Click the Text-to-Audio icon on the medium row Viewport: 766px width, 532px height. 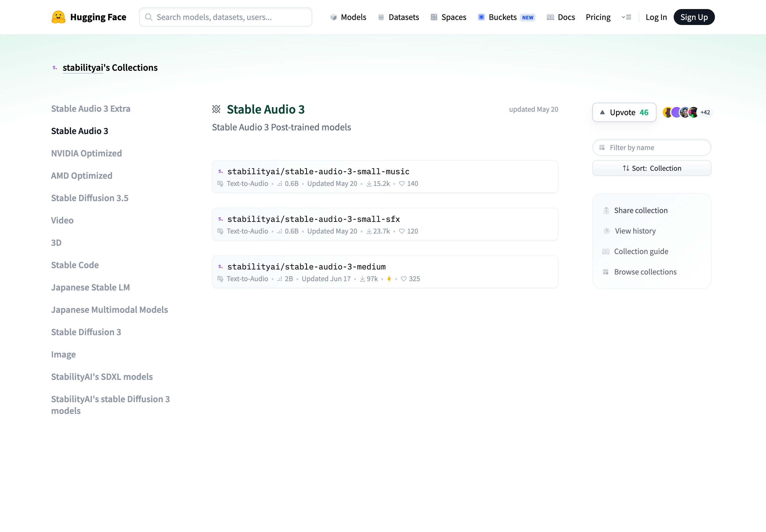[220, 279]
